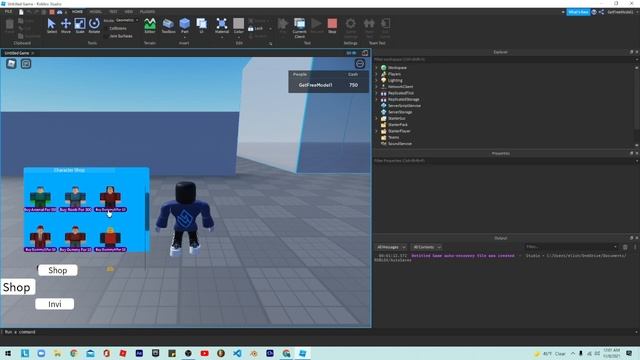Expand the ReplicatedStorage node
This screenshot has height=360, width=640.
pyautogui.click(x=376, y=99)
